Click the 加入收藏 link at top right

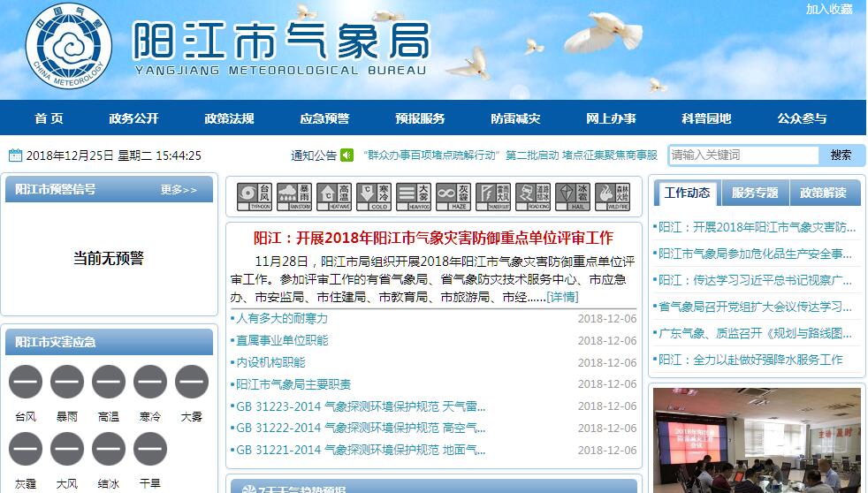click(x=829, y=9)
